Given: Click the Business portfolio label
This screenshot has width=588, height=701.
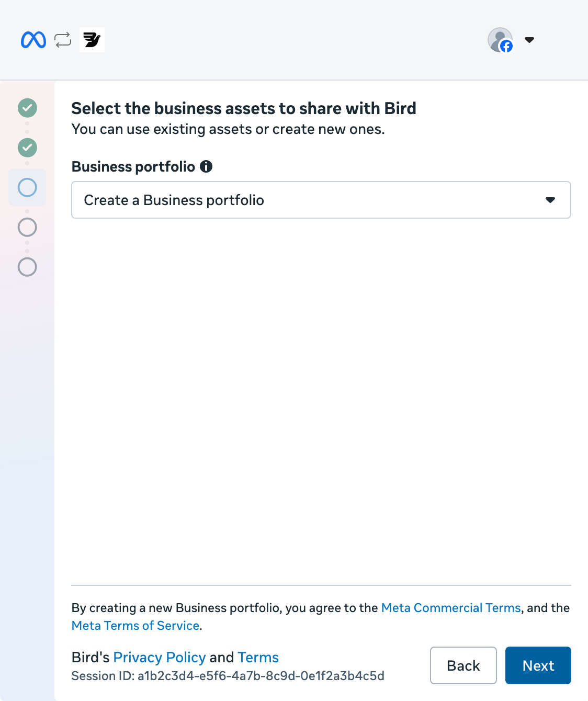Looking at the screenshot, I should click(133, 166).
